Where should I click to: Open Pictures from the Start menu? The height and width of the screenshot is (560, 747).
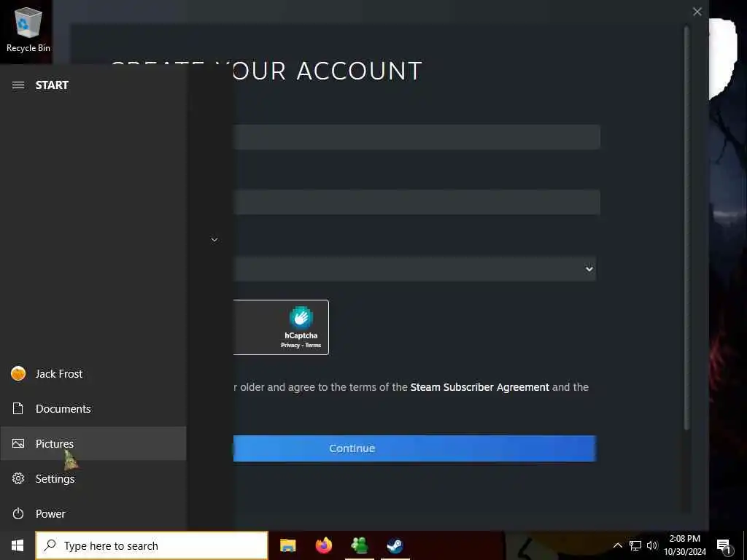pyautogui.click(x=93, y=444)
